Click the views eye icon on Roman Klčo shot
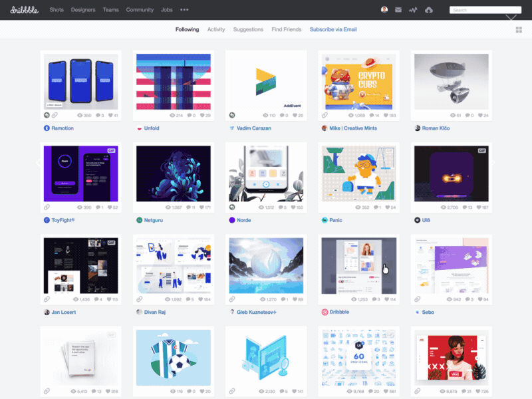Viewport: 532px width, 399px height. [x=453, y=115]
